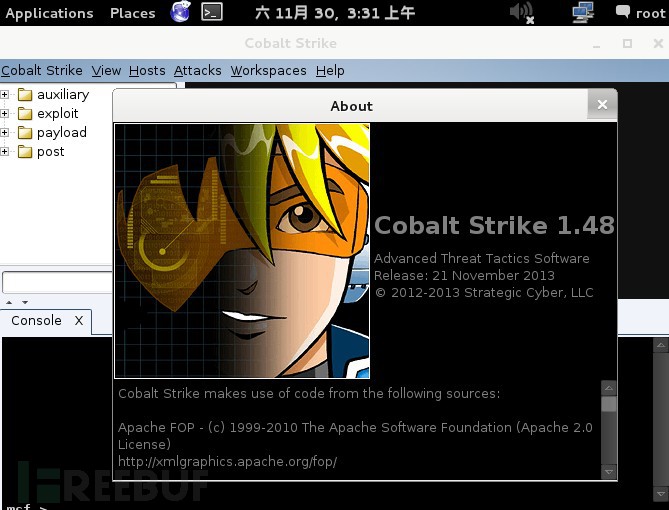Screen dimensions: 669x510
Task: Maximize the Cobalt Strike window
Action: (x=627, y=44)
